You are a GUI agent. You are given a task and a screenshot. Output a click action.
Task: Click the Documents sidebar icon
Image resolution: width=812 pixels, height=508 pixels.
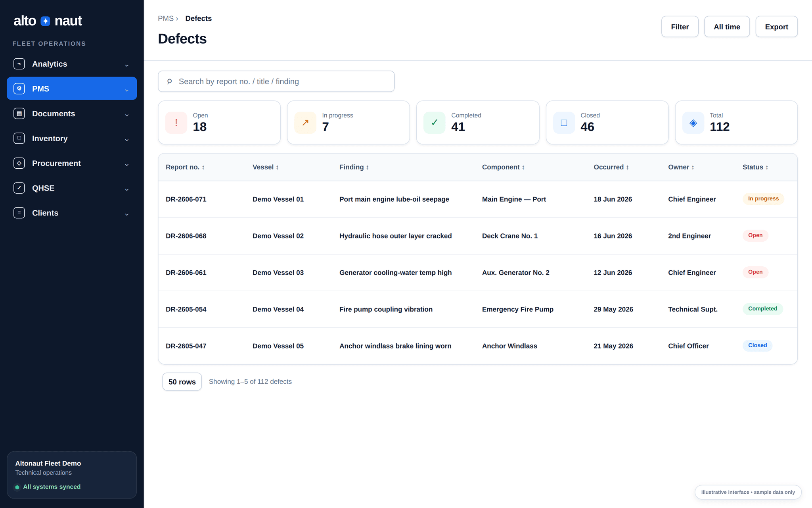pos(19,114)
